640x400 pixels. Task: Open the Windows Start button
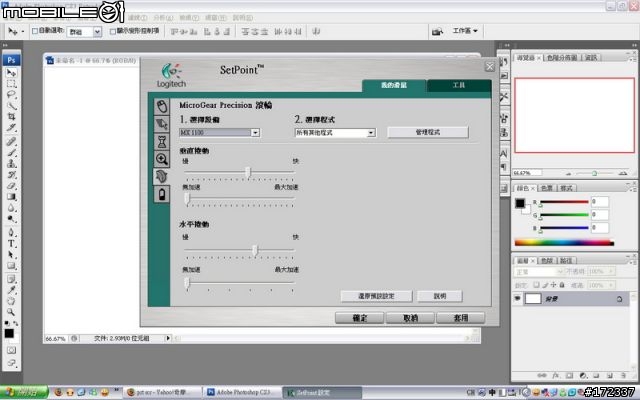[x=24, y=393]
